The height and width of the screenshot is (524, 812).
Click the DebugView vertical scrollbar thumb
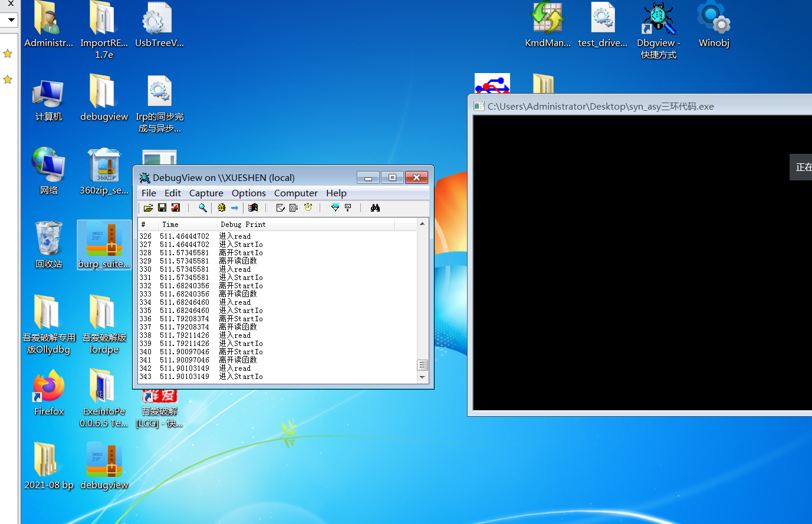422,365
